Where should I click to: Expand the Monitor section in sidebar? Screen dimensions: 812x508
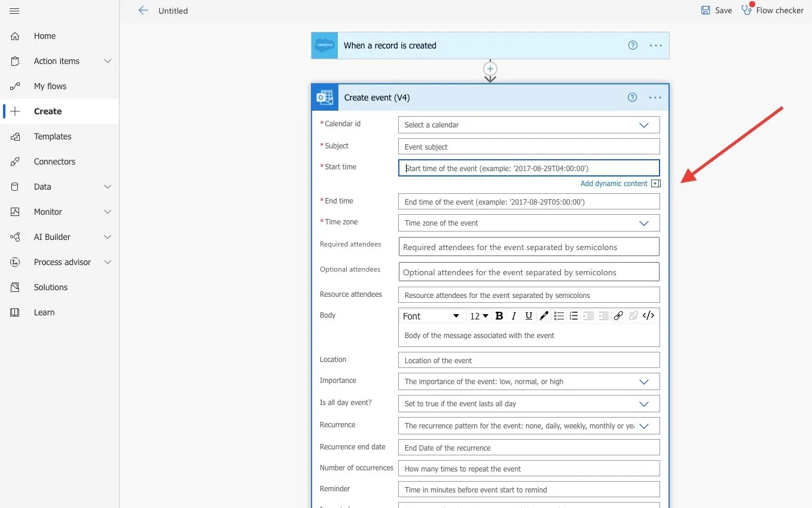tap(108, 212)
